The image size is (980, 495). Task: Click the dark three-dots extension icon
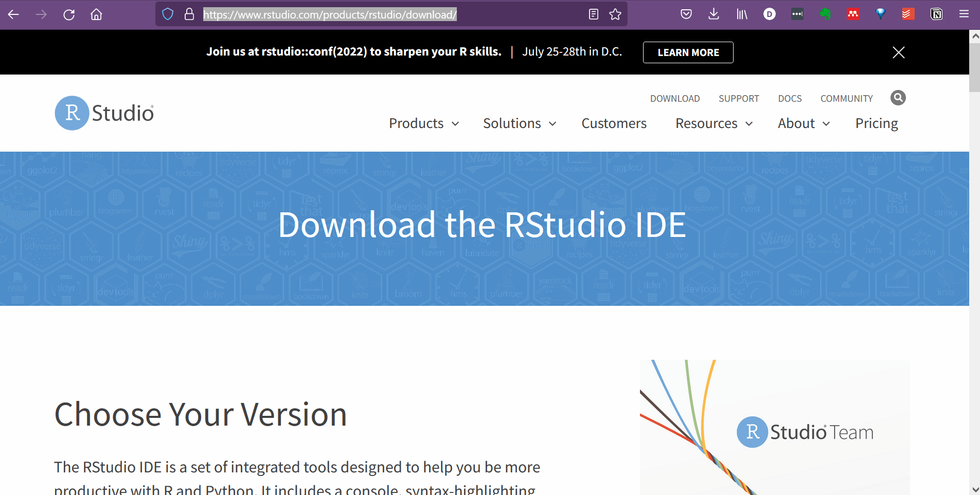pyautogui.click(x=797, y=14)
